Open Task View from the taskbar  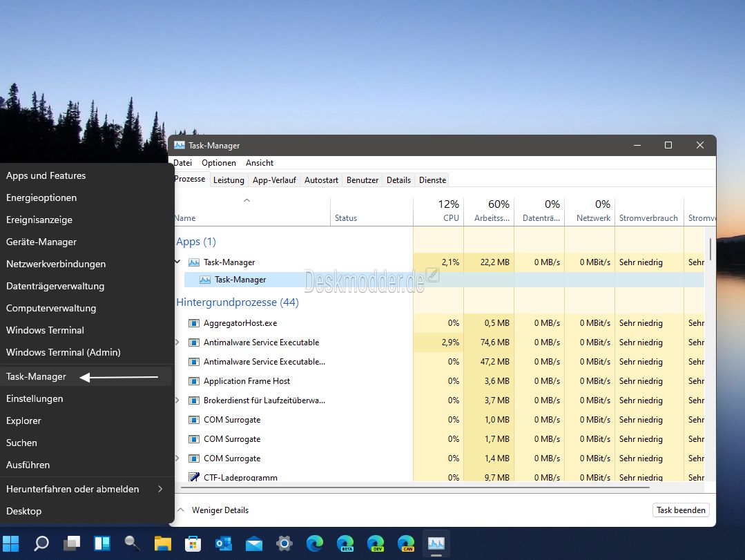click(72, 543)
